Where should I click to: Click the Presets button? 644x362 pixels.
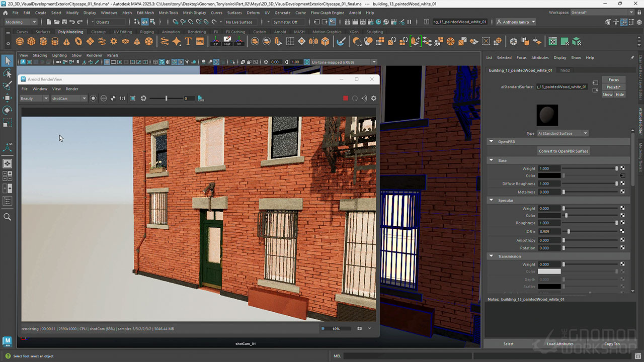613,87
